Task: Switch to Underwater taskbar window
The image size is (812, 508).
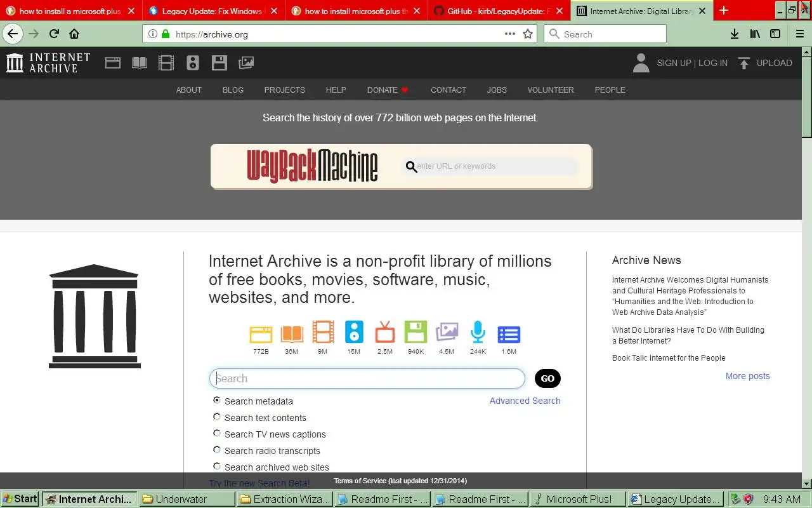Action: click(187, 499)
